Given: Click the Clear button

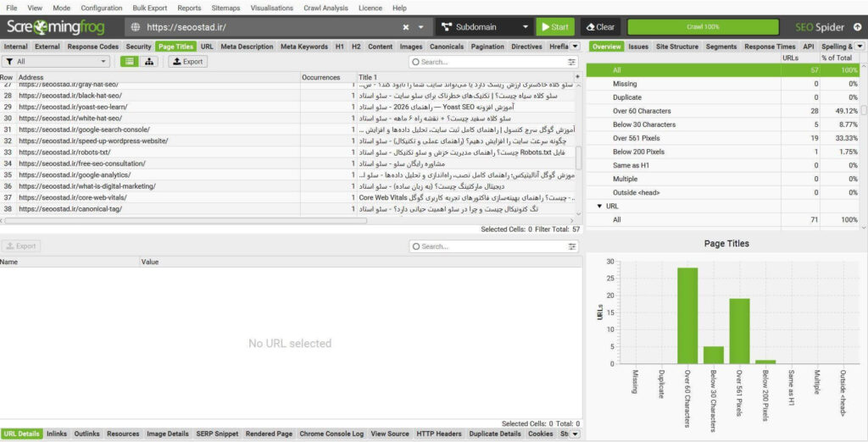Looking at the screenshot, I should [x=601, y=27].
